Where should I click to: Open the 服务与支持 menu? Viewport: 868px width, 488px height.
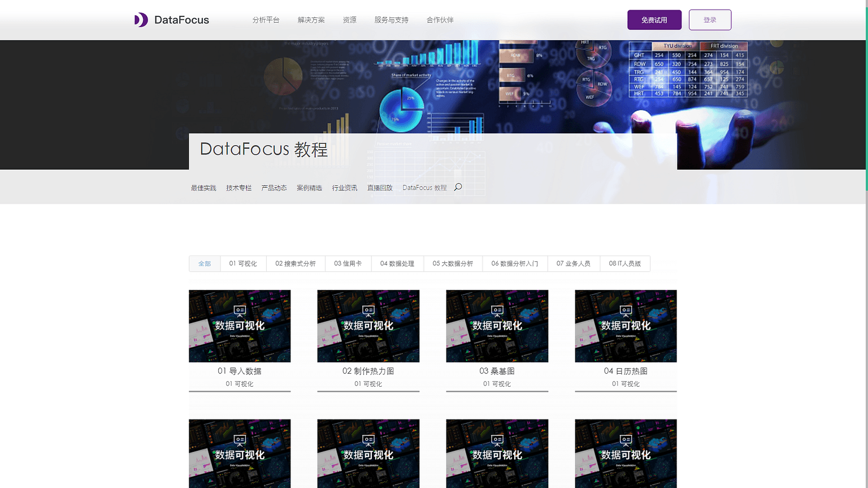coord(391,20)
